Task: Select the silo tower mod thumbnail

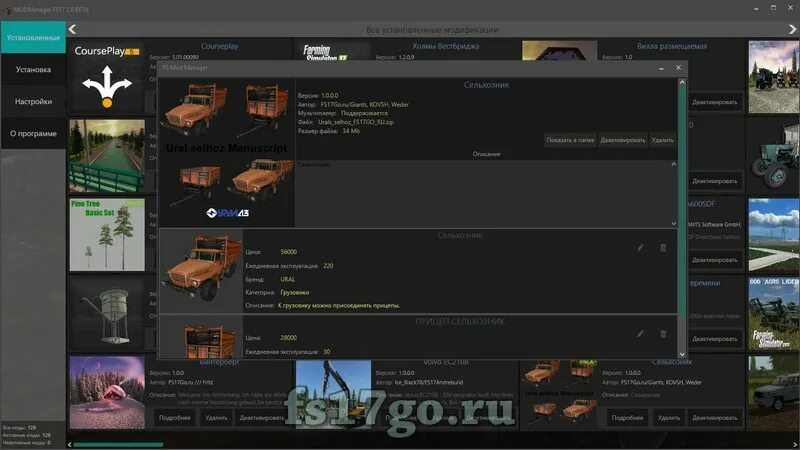Action: (x=107, y=314)
